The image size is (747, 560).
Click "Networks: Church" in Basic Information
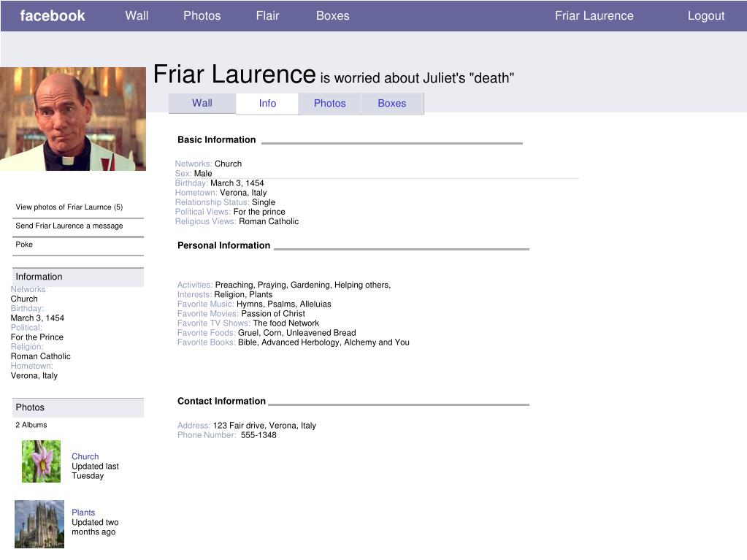click(x=208, y=164)
